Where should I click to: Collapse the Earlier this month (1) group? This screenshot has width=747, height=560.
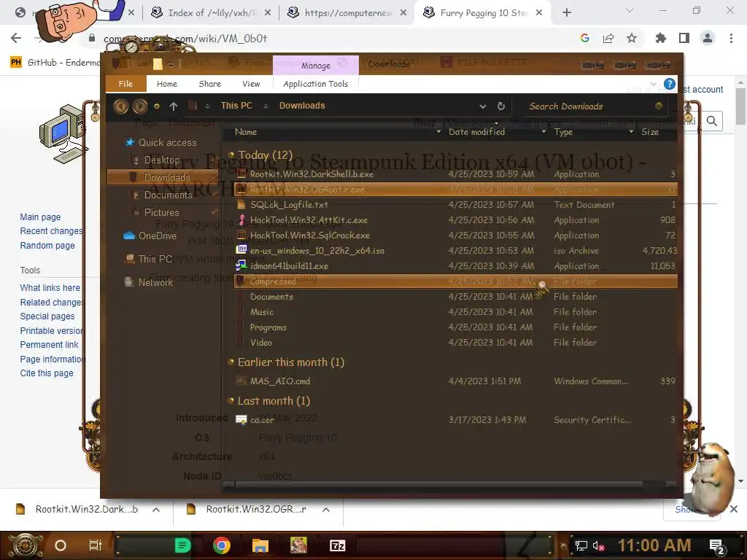pos(231,362)
